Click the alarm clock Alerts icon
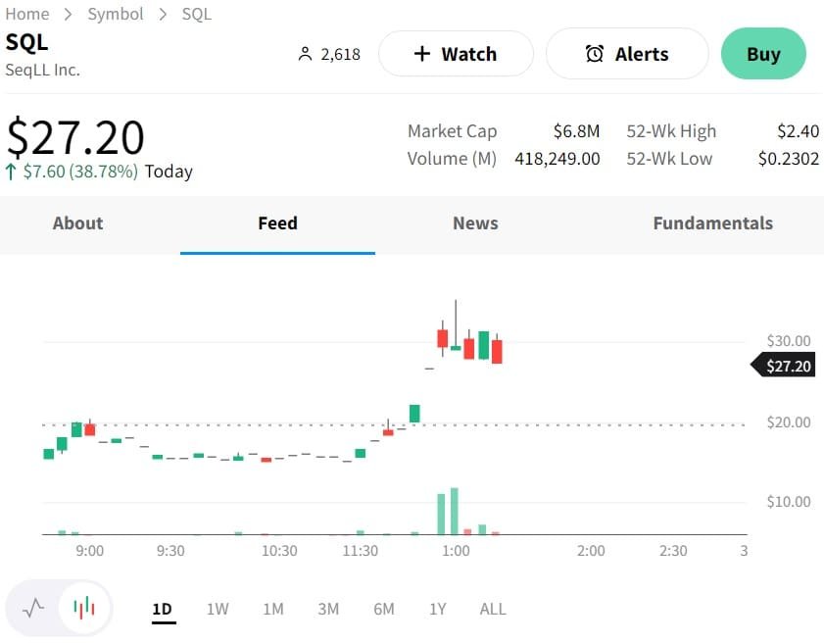 tap(595, 54)
